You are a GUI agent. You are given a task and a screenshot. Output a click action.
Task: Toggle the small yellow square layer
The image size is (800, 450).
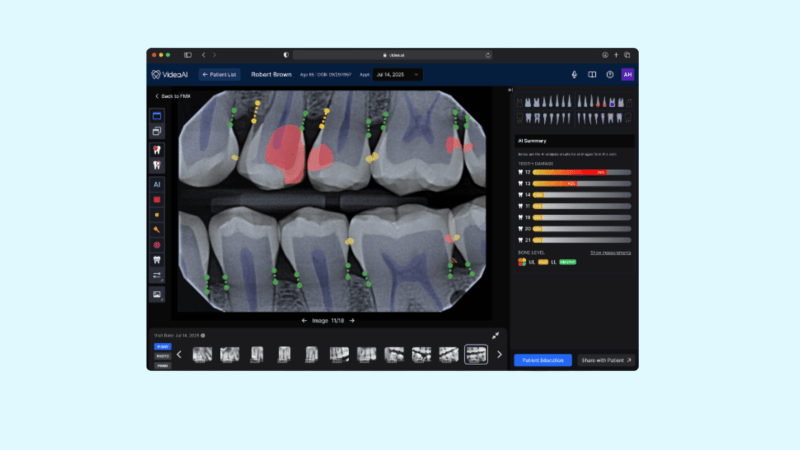(x=157, y=215)
